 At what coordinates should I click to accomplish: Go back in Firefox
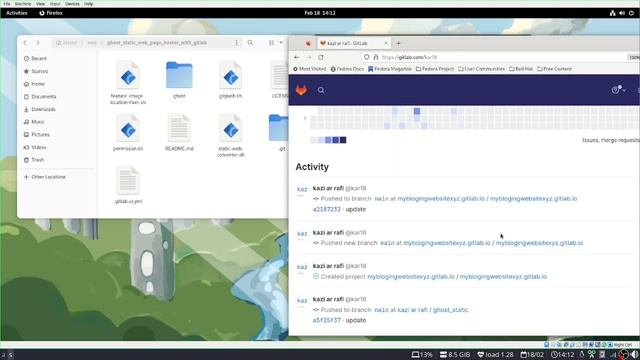(x=297, y=57)
